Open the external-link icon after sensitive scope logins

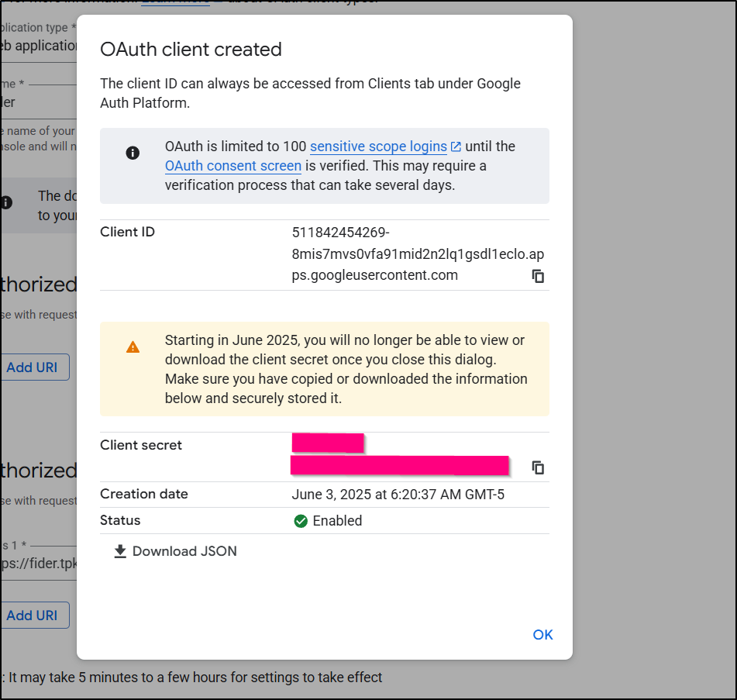pos(456,147)
